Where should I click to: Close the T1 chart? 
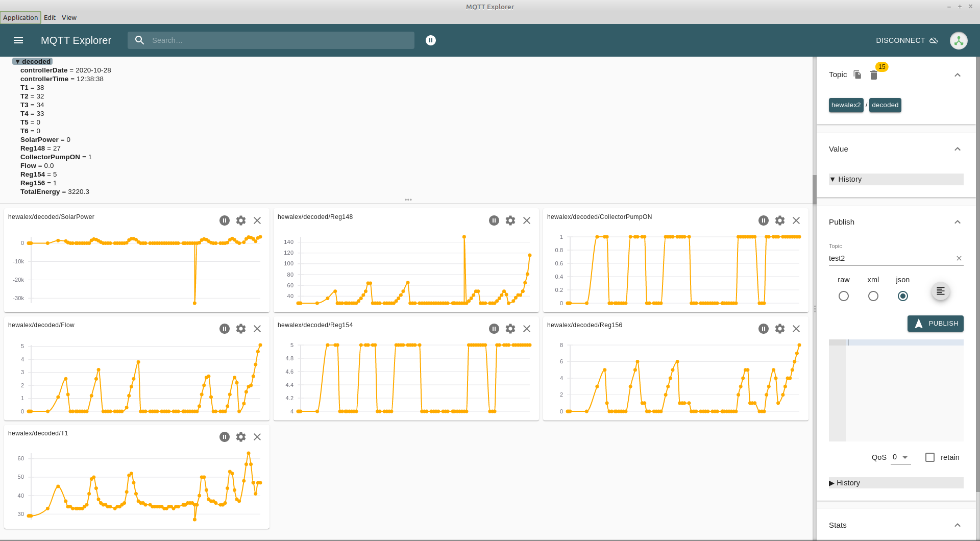coord(257,437)
